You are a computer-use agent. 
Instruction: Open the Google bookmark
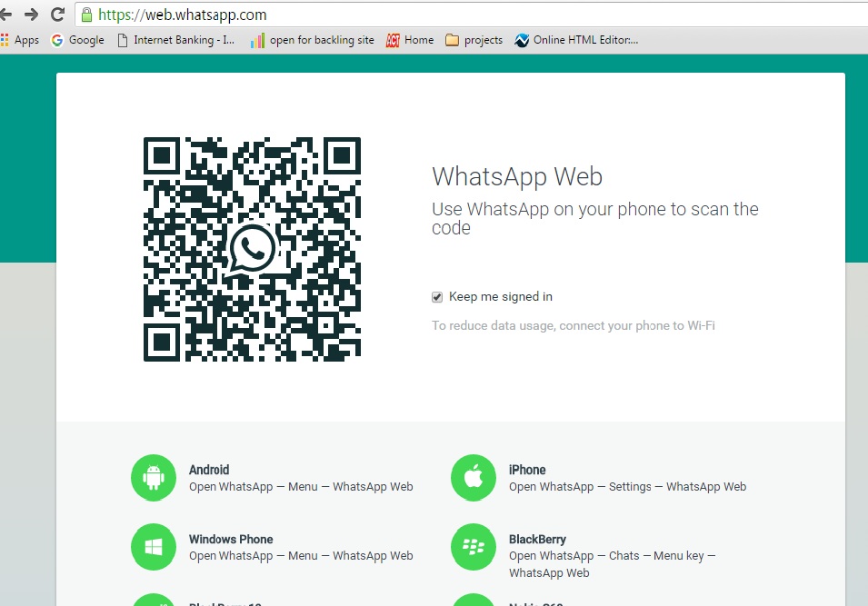(x=77, y=40)
